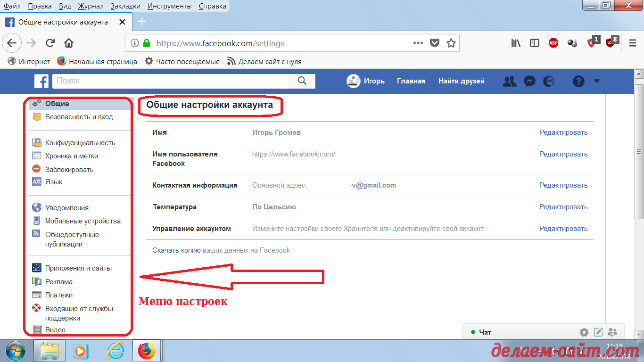The width and height of the screenshot is (644, 362).
Task: Click the Facebook Поиск search field
Action: click(x=171, y=81)
